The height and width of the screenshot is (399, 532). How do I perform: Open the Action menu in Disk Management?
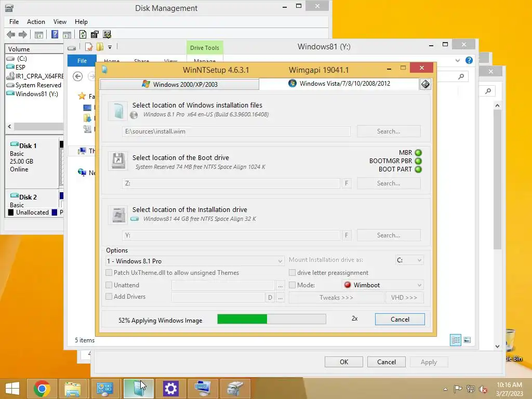click(36, 22)
